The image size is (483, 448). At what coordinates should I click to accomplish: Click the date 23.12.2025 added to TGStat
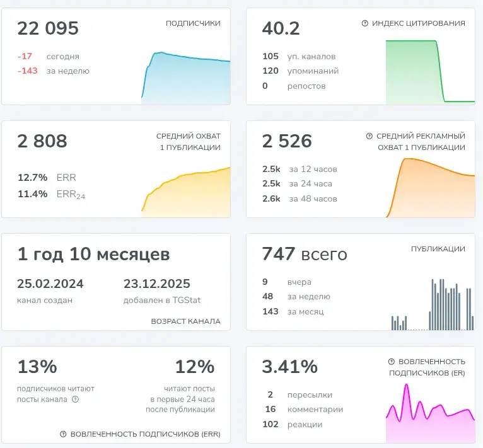point(157,284)
